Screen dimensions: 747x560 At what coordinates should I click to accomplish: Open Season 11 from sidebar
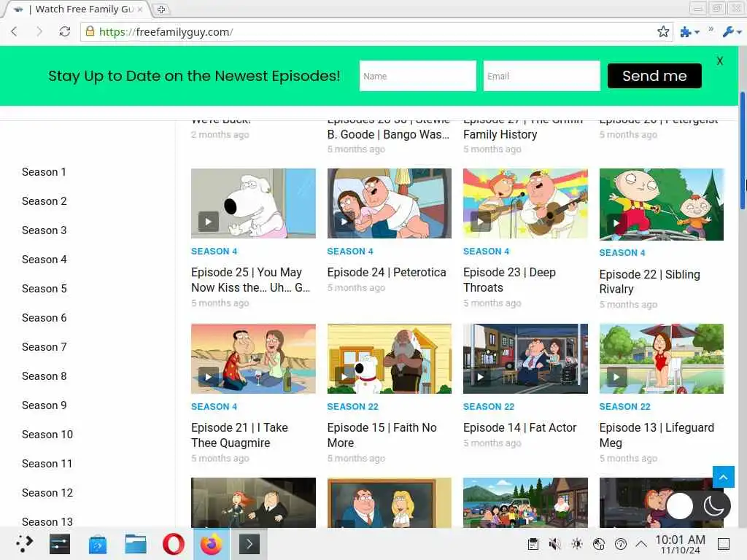coord(47,463)
